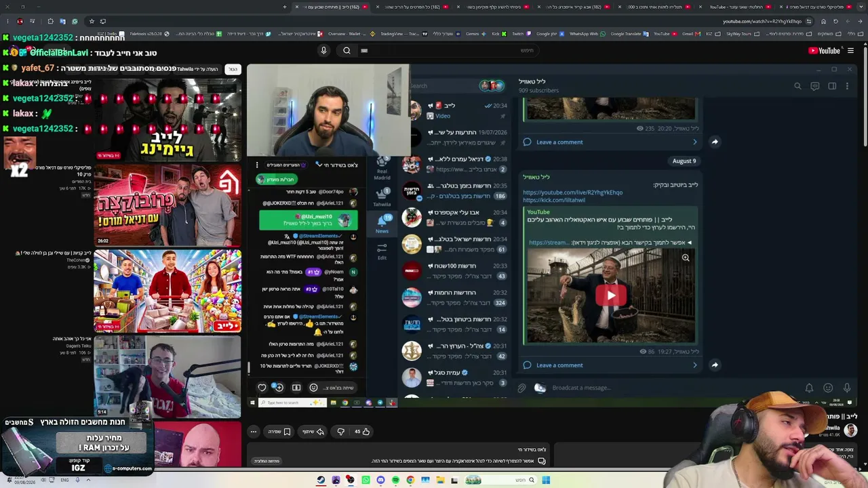Click the YouTube logo in the header
Viewport: 868px width, 488px height.
click(x=825, y=50)
